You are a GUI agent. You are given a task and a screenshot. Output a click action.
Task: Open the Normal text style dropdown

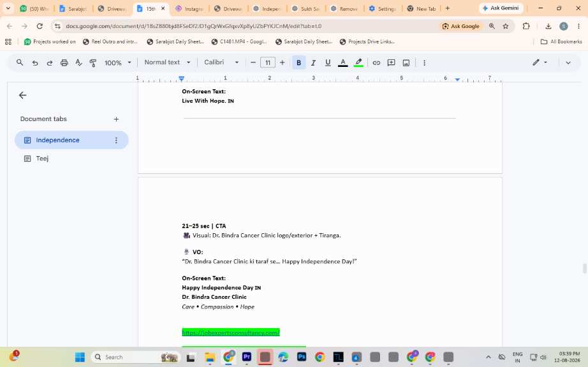point(167,62)
